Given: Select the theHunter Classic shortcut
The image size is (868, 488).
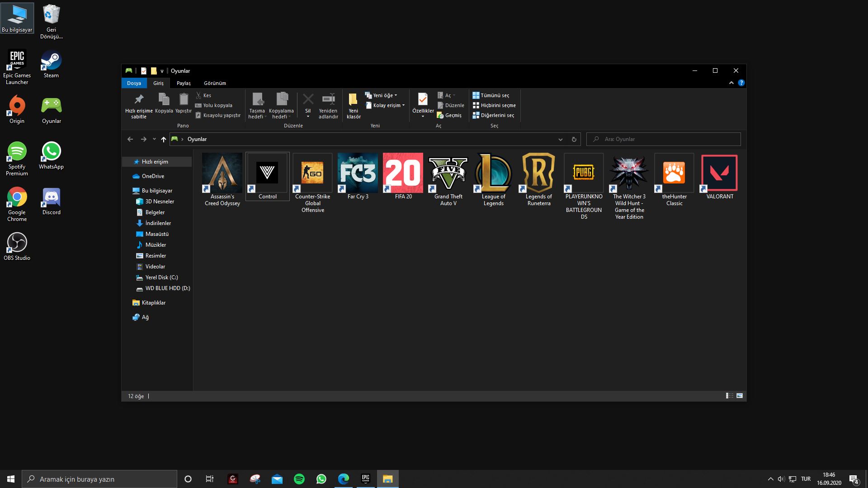Looking at the screenshot, I should (x=674, y=180).
